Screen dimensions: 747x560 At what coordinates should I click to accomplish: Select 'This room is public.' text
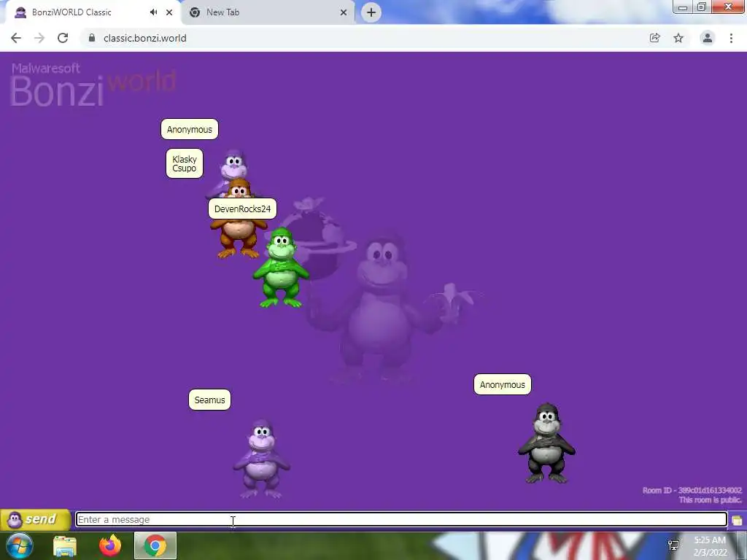pyautogui.click(x=710, y=500)
